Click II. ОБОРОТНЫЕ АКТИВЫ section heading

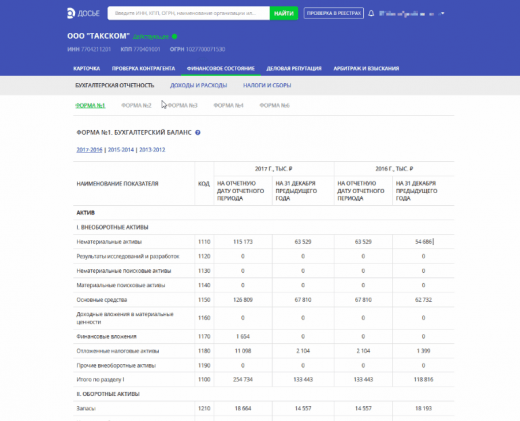coord(108,394)
